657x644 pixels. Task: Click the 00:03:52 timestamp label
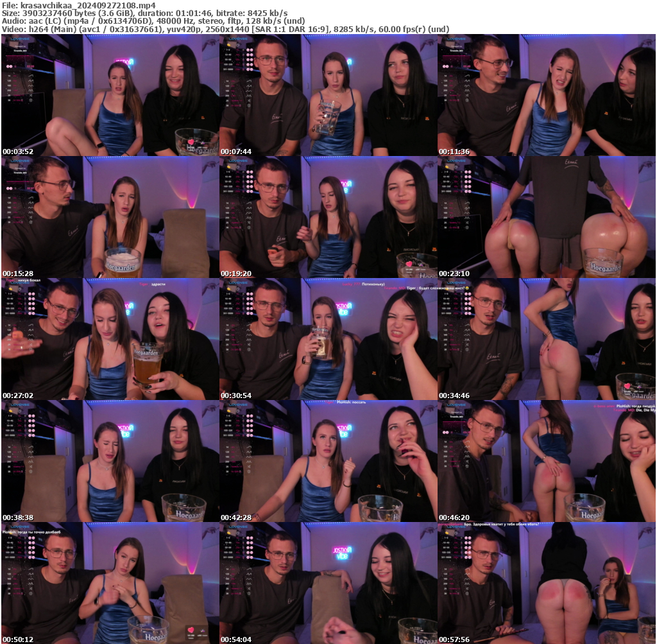pos(17,152)
